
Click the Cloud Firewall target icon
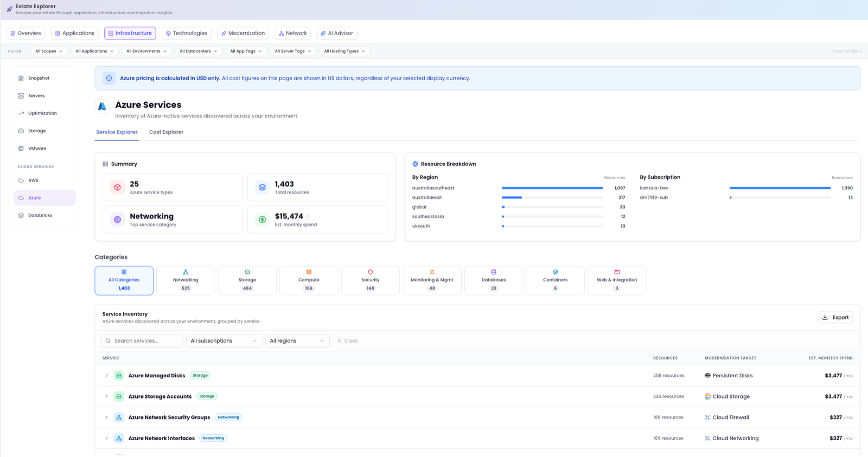(x=707, y=417)
